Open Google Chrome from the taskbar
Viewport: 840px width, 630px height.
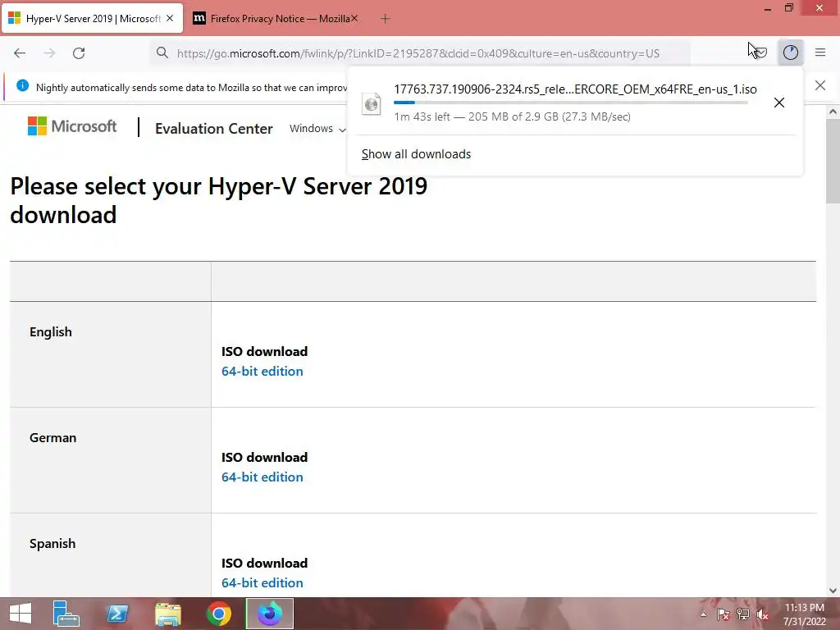pyautogui.click(x=218, y=614)
